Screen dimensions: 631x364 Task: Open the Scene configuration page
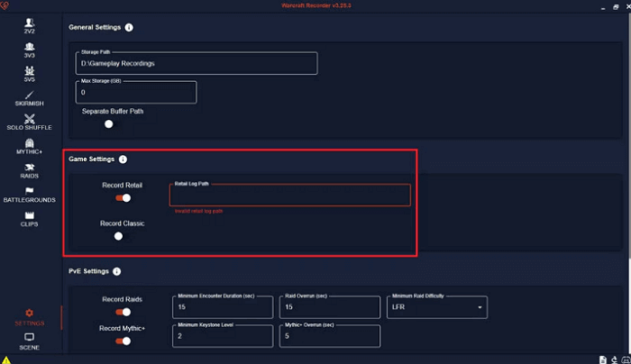point(29,341)
